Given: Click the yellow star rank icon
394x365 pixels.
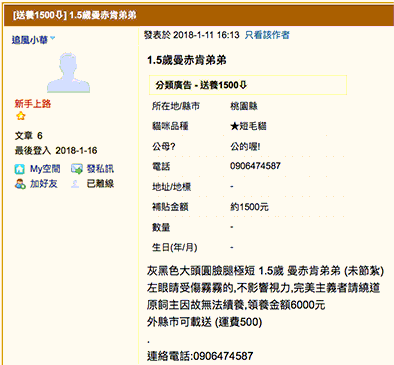Looking at the screenshot, I should pyautogui.click(x=21, y=116).
